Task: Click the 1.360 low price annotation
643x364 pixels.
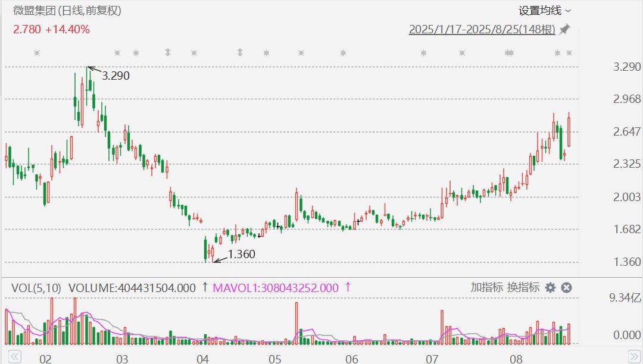Action: pos(242,255)
